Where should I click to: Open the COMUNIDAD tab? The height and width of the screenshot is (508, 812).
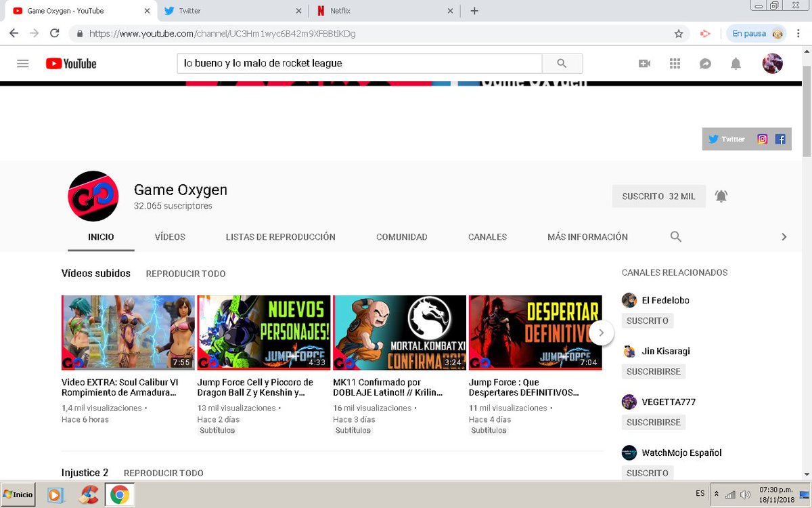point(402,237)
